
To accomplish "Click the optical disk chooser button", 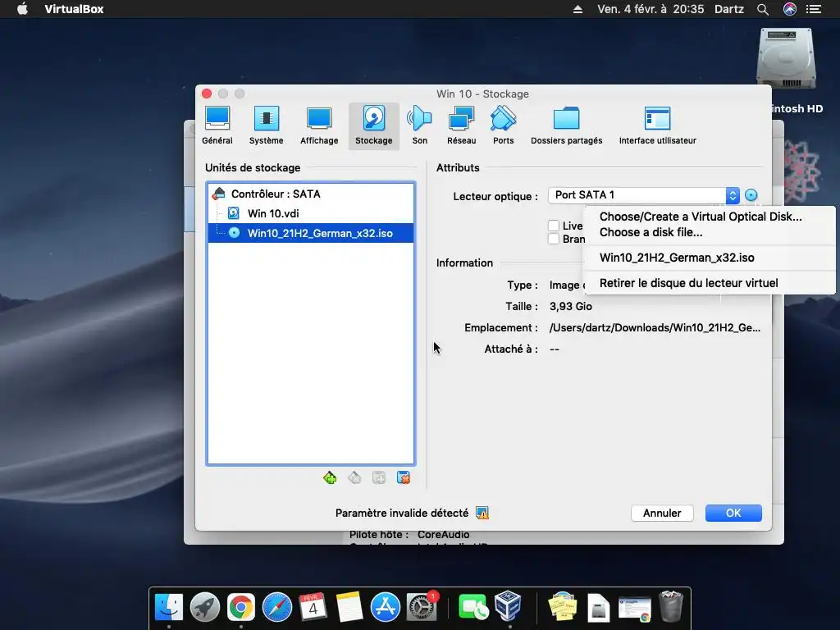I will [751, 195].
